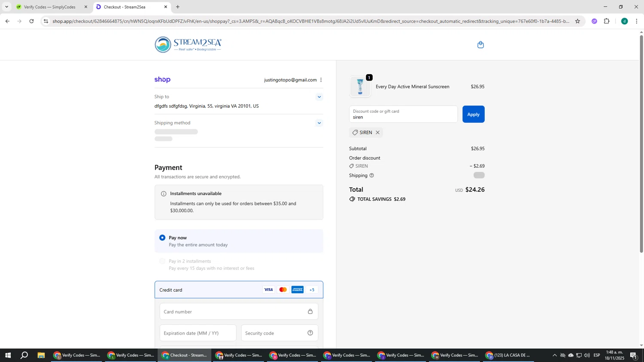
Task: Click the sunscreen product thumbnail
Action: (x=360, y=86)
